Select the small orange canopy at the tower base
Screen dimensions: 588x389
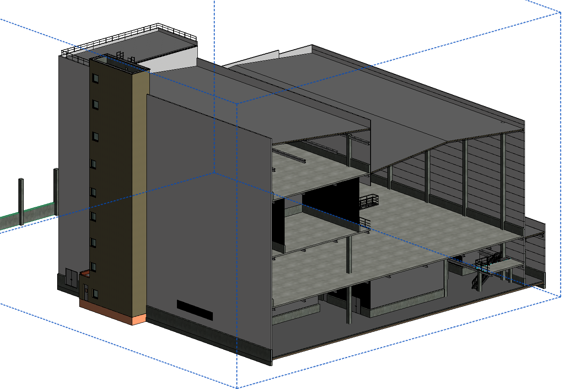click(85, 274)
